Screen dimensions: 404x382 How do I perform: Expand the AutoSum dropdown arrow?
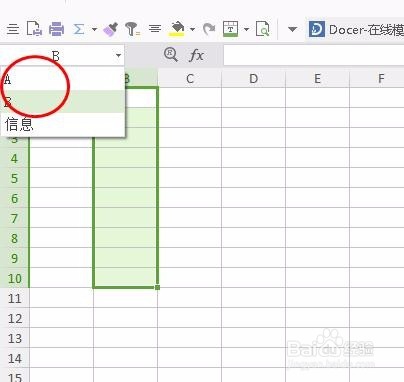pos(94,29)
